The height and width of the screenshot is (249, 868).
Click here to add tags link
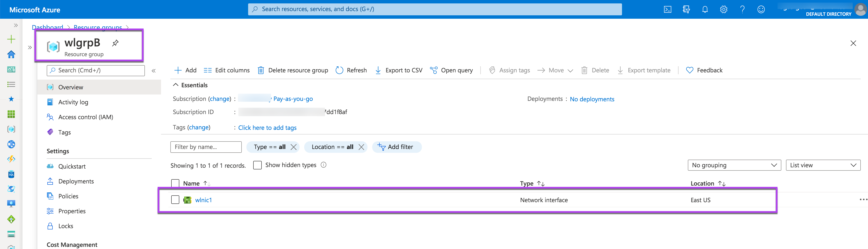[267, 127]
